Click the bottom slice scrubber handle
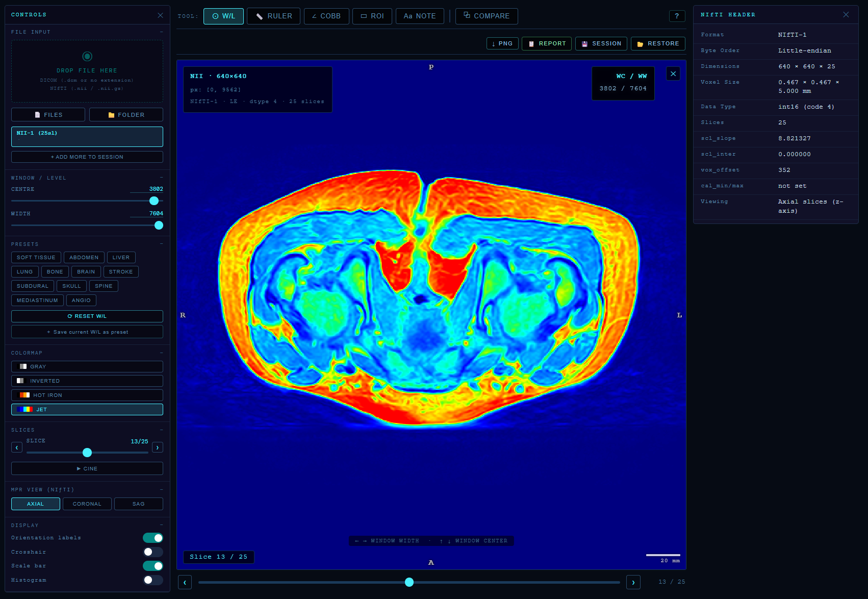The height and width of the screenshot is (599, 868). [x=409, y=582]
